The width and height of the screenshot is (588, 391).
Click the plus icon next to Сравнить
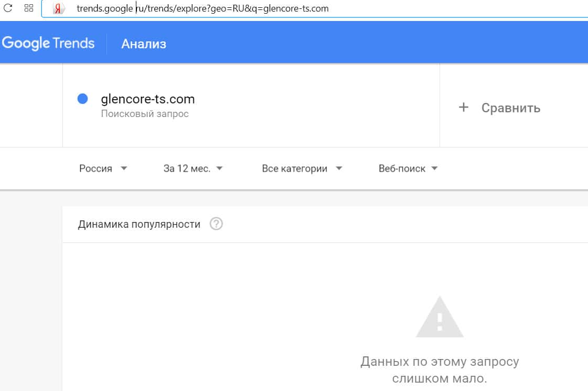(463, 108)
